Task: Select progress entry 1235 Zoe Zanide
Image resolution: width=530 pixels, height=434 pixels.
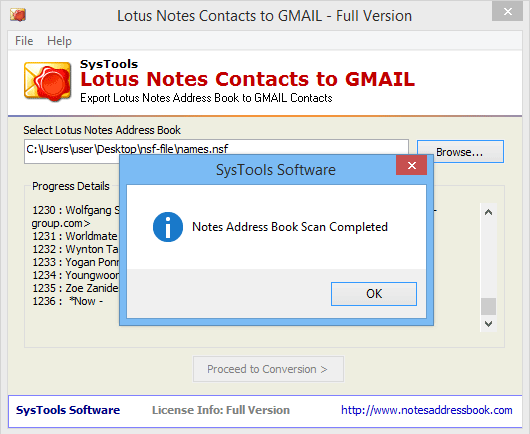Action: (75, 288)
